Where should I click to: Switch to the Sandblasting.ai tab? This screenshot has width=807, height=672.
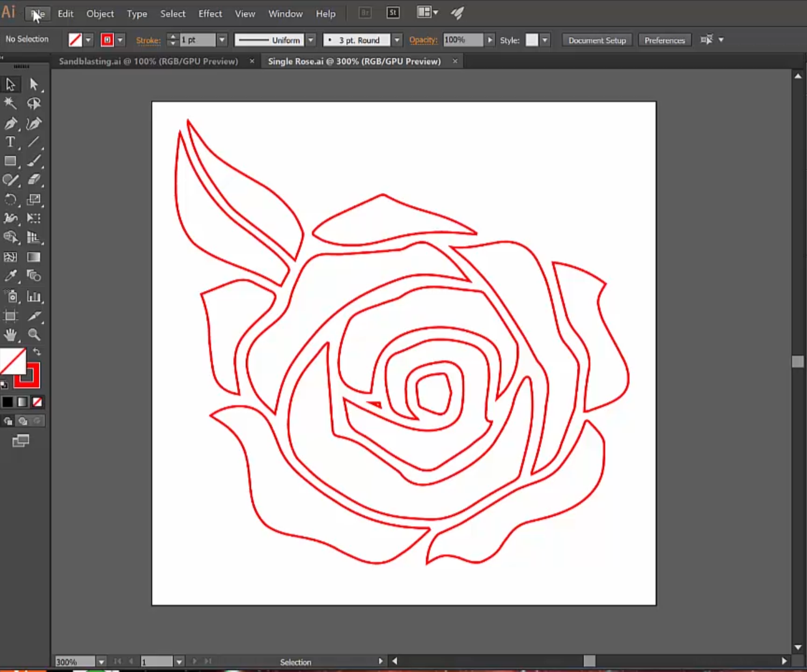[148, 61]
